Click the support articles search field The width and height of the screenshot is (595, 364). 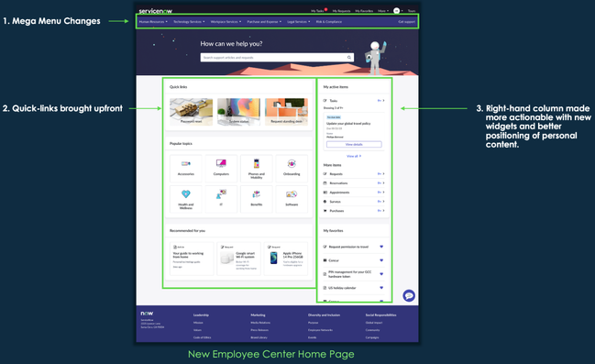tap(277, 58)
